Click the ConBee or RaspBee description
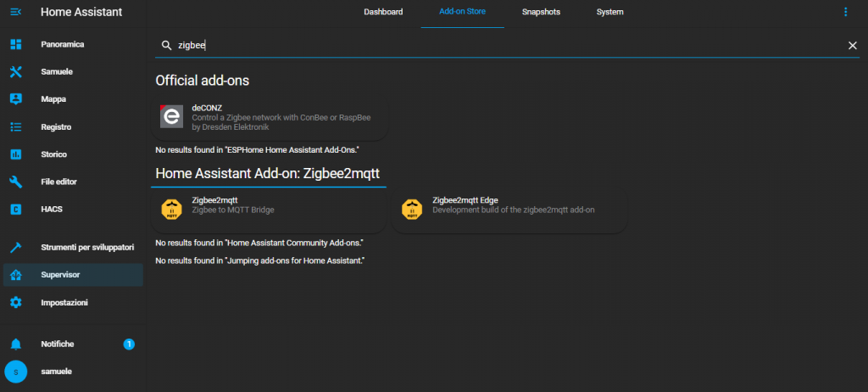This screenshot has width=868, height=392. click(x=281, y=122)
